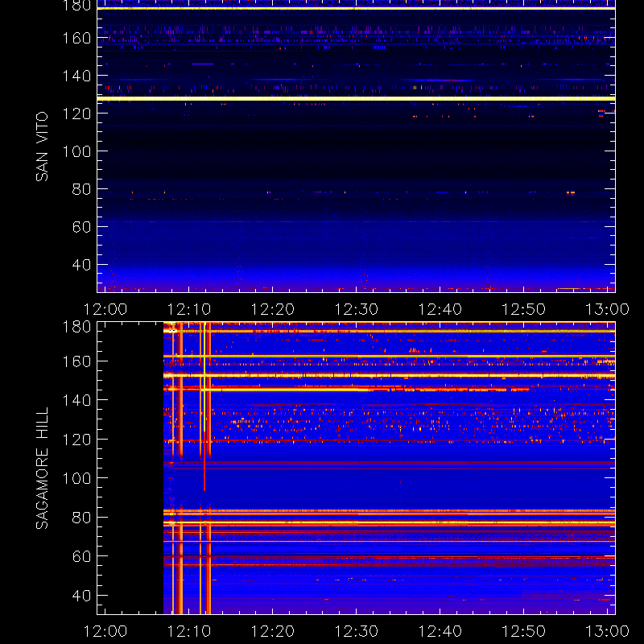Click the SAGAMORE HILL axis title
Screen dimensions: 644x644
(42, 469)
